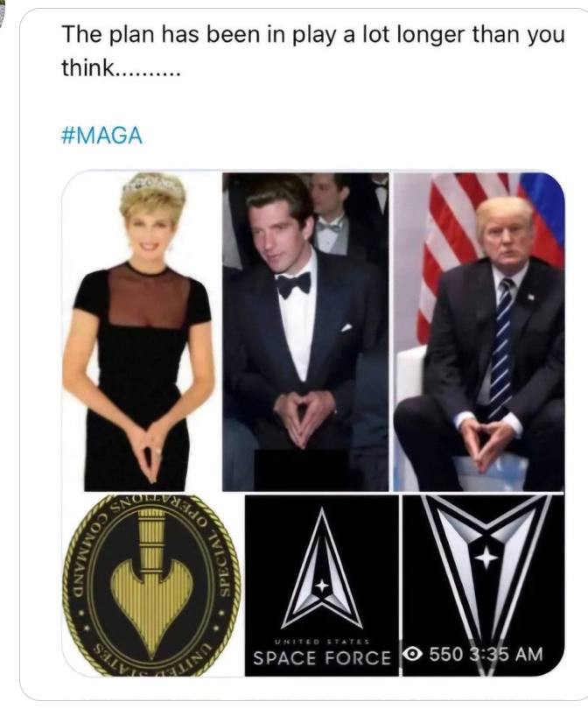The image size is (588, 716).
Task: Open the photo of woman in black dress
Action: point(141,333)
